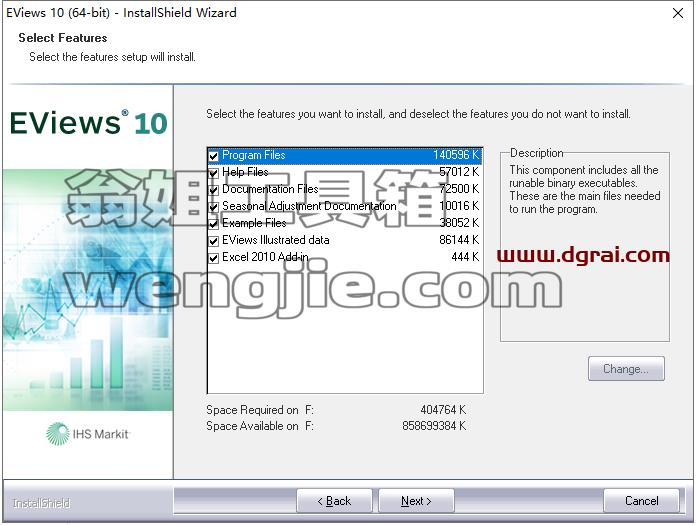This screenshot has width=696, height=525.
Task: Click the 86144 K size value
Action: (x=459, y=240)
